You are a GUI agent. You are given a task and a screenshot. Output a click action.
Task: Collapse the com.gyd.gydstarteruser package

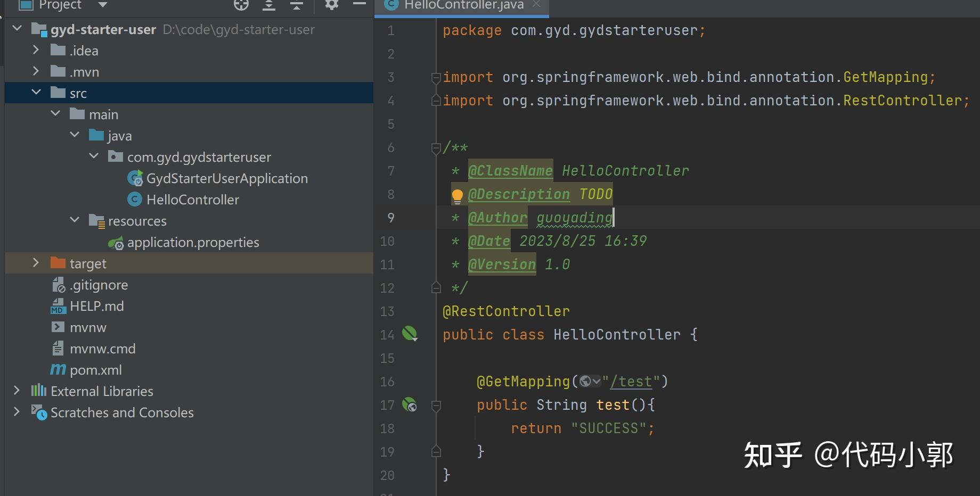[94, 156]
